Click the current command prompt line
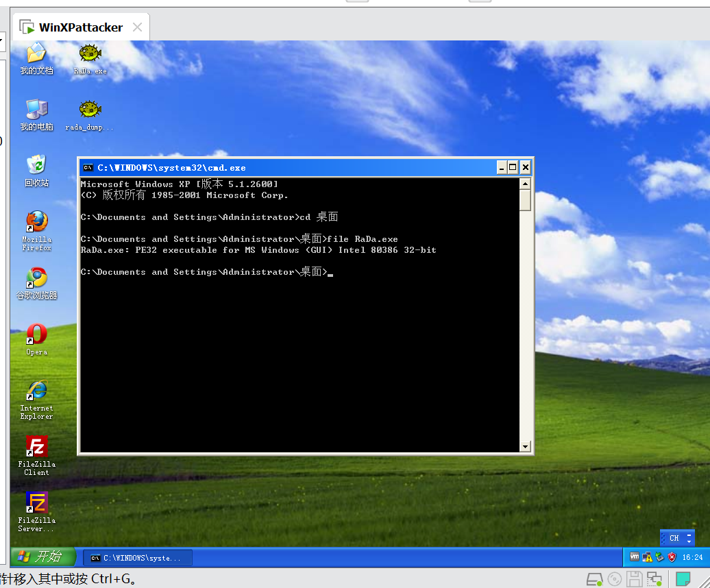Viewport: 710px width, 588px height. [x=206, y=272]
